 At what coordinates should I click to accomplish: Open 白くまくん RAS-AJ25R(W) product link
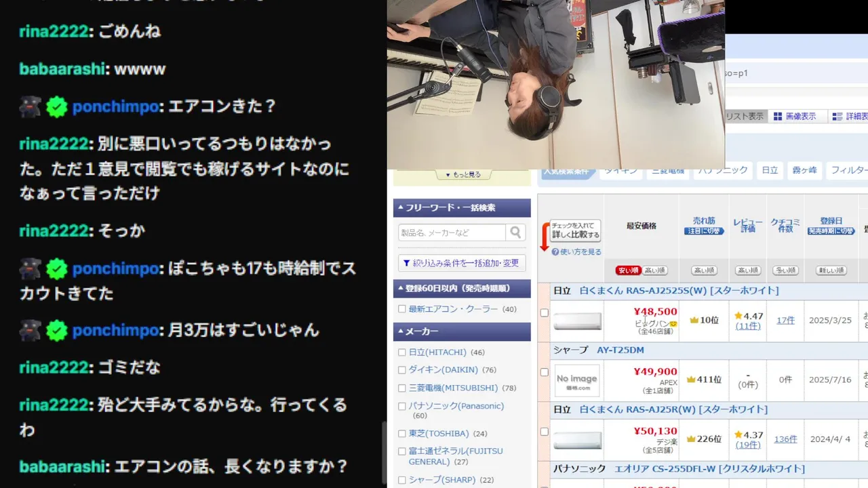673,409
